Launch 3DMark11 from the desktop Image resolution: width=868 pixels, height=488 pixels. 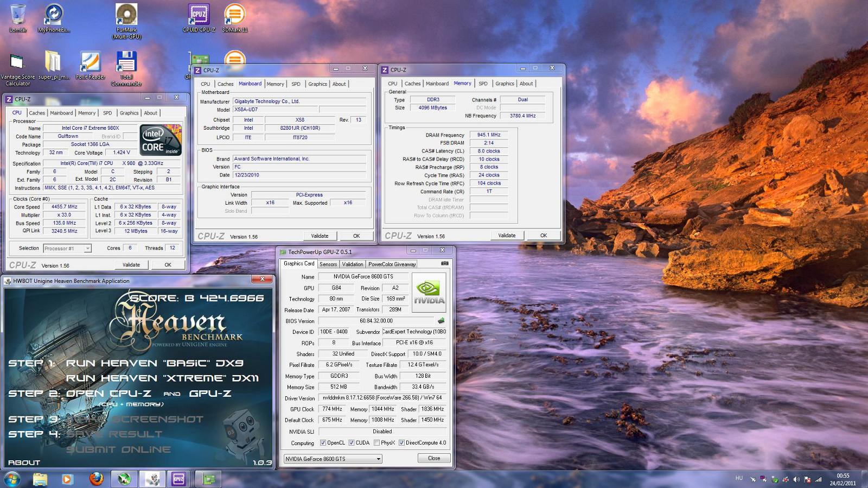coord(234,18)
